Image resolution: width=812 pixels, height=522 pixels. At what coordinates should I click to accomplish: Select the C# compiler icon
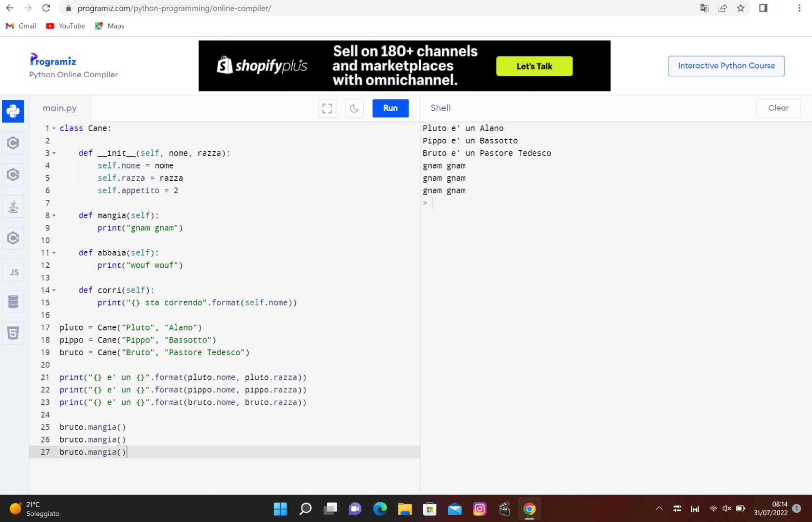13,238
